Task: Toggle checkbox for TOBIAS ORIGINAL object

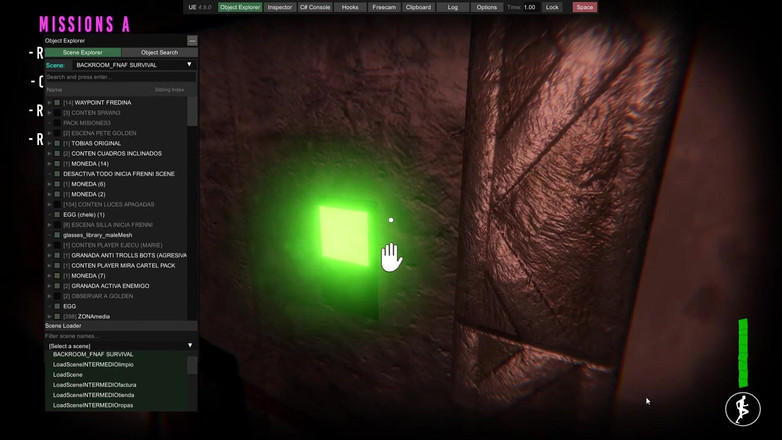Action: click(57, 143)
